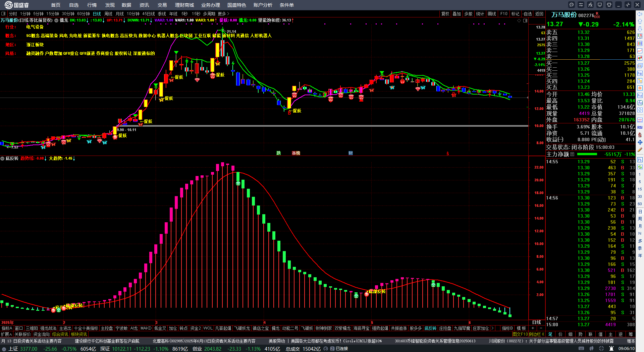Click the panel icon left of 分时
Viewport: 644px width, 352px height.
click(3, 14)
